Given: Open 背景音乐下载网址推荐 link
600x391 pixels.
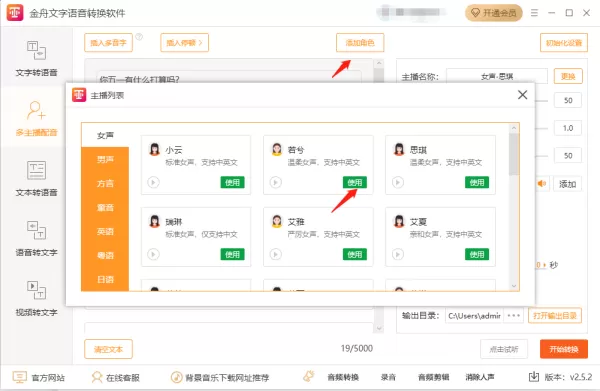Looking at the screenshot, I should pyautogui.click(x=220, y=378).
